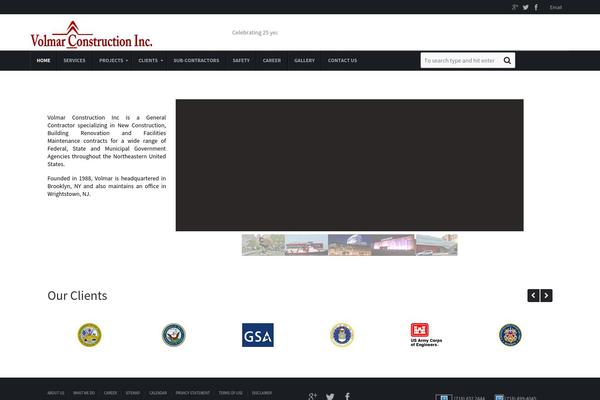Select the first slideshow thumbnail

click(263, 245)
